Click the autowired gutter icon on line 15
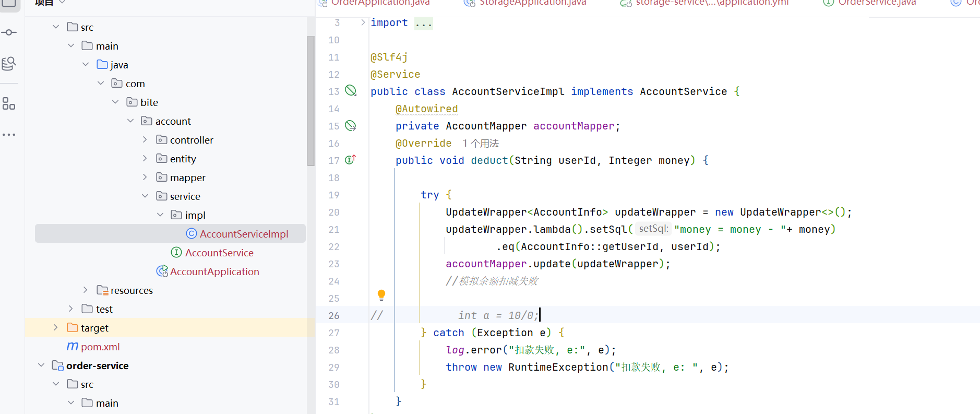 tap(351, 125)
